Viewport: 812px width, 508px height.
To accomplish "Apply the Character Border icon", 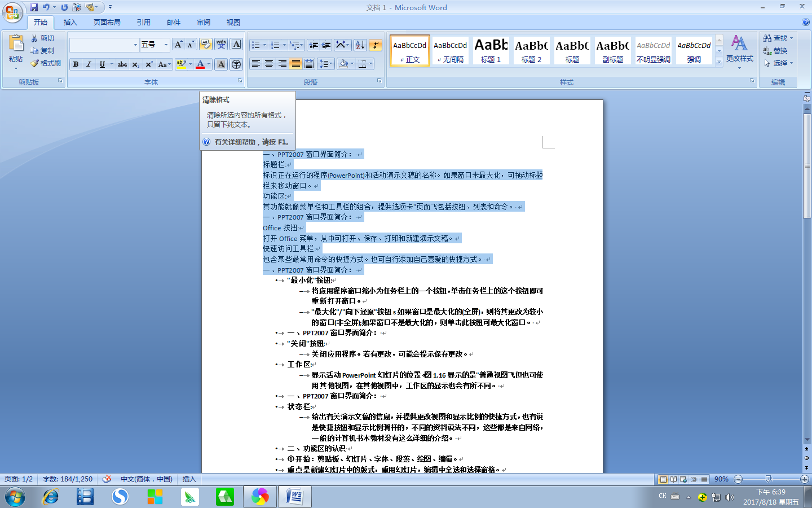I will coord(237,45).
